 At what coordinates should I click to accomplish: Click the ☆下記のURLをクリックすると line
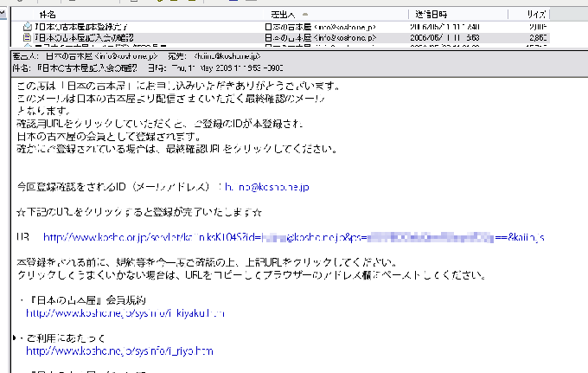click(x=139, y=212)
